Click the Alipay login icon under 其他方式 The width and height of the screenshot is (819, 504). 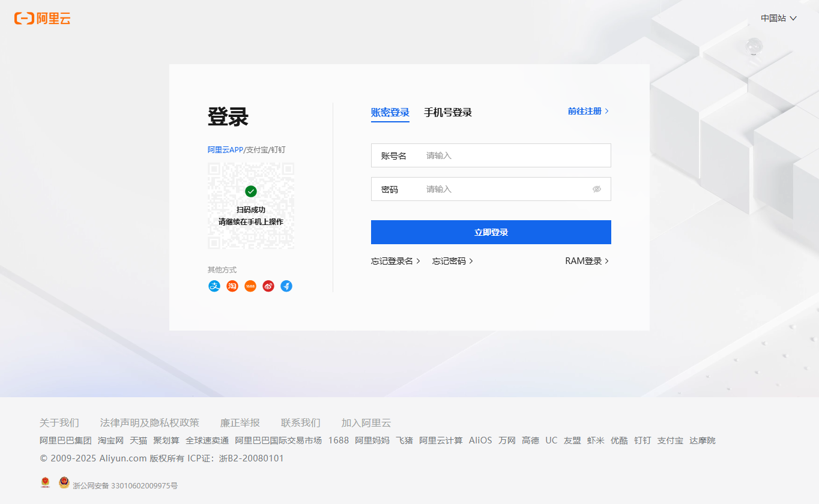coord(214,286)
